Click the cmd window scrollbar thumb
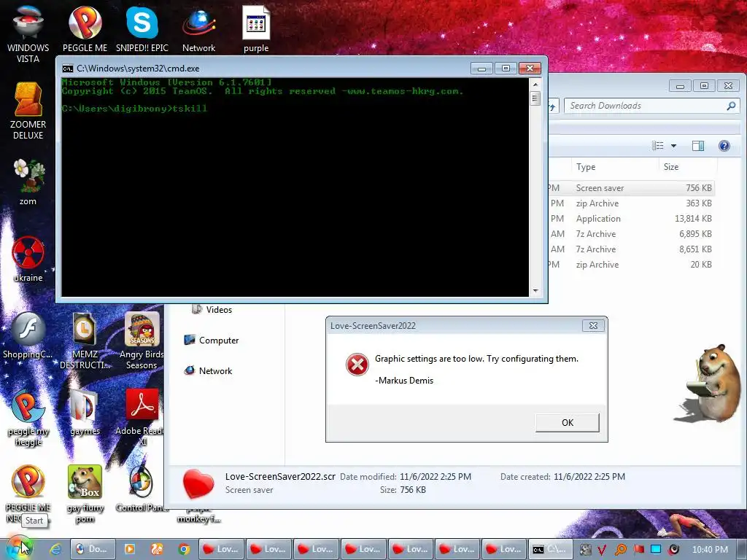The width and height of the screenshot is (747, 560). pyautogui.click(x=535, y=98)
